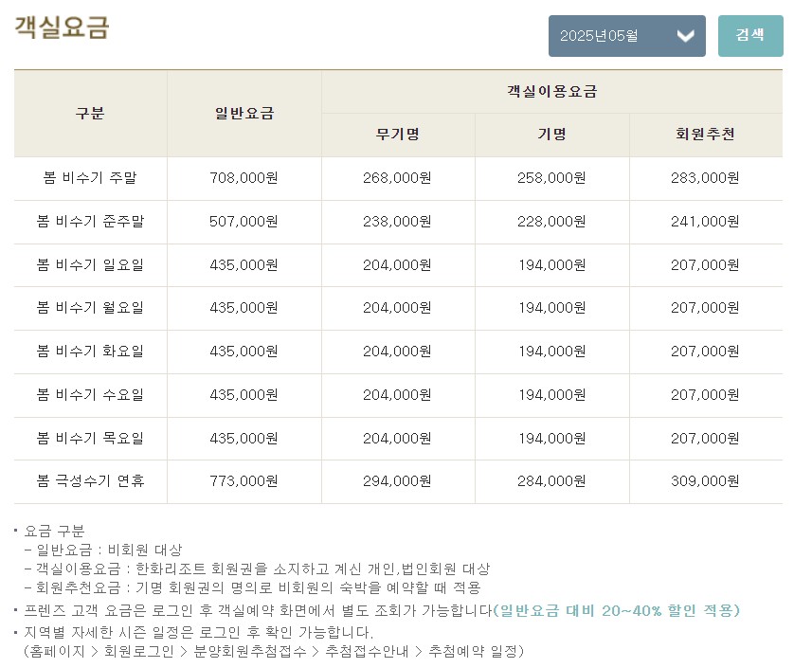Click the 봄 극성수기 연휴 row label
This screenshot has width=812, height=668.
[x=90, y=481]
